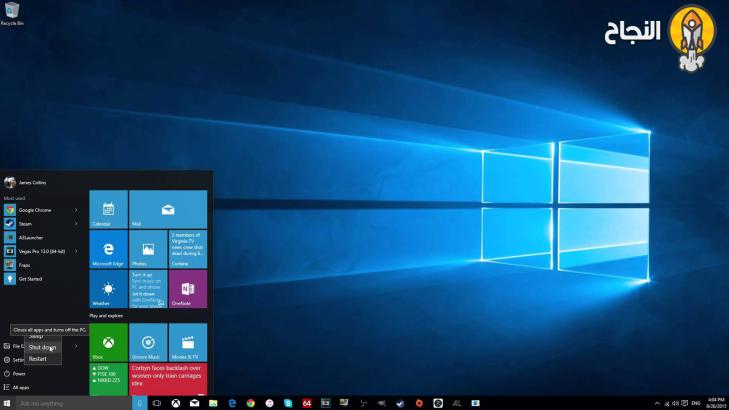Image resolution: width=729 pixels, height=410 pixels.
Task: Launch the Xbox tile
Action: pyautogui.click(x=108, y=342)
